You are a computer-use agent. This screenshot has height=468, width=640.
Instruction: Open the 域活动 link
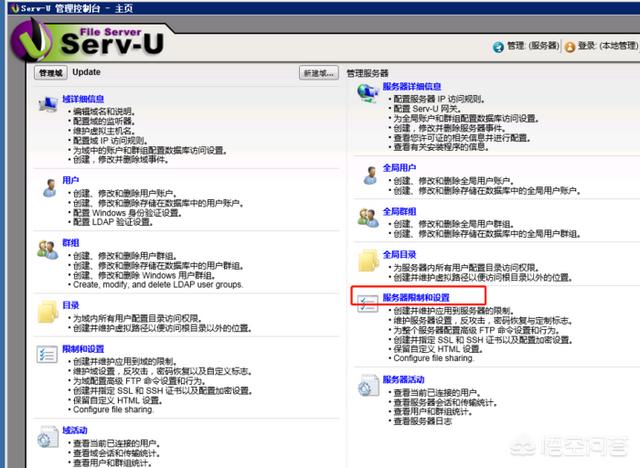tap(75, 430)
